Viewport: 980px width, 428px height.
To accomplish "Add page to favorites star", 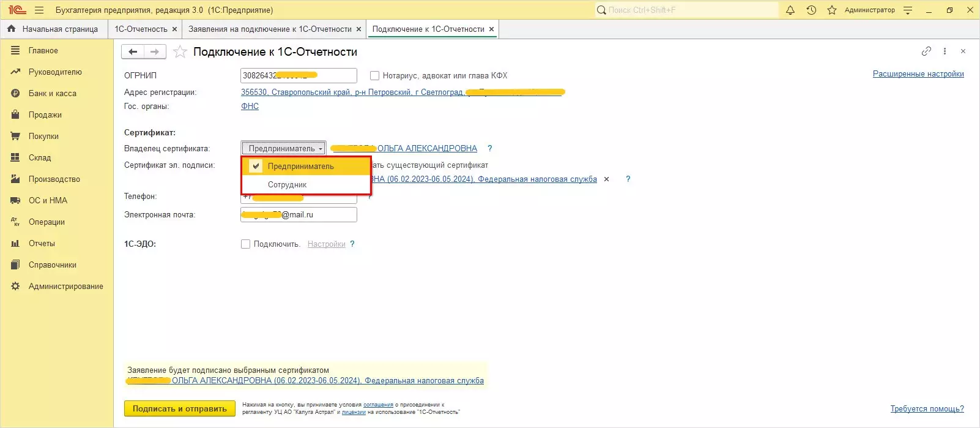I will [180, 52].
